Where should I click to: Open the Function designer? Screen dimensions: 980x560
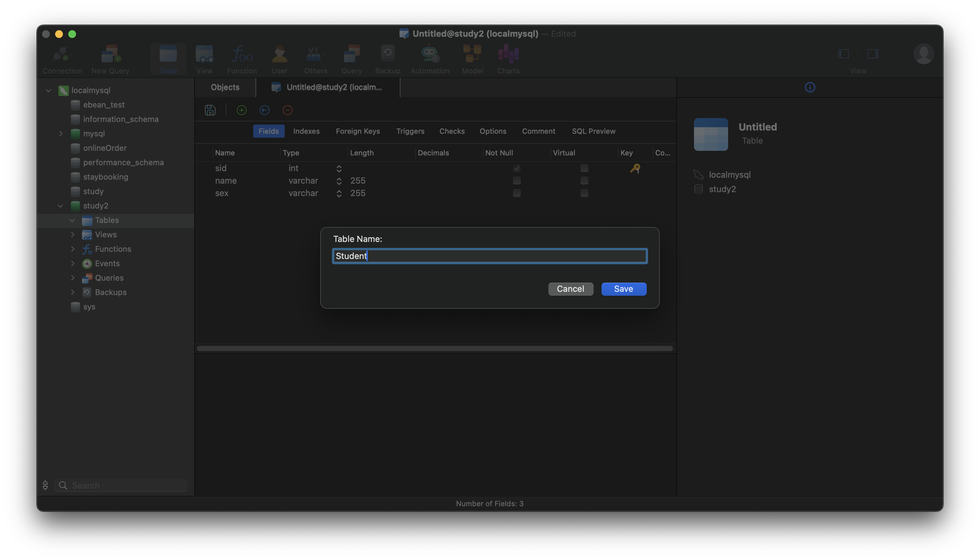click(241, 58)
